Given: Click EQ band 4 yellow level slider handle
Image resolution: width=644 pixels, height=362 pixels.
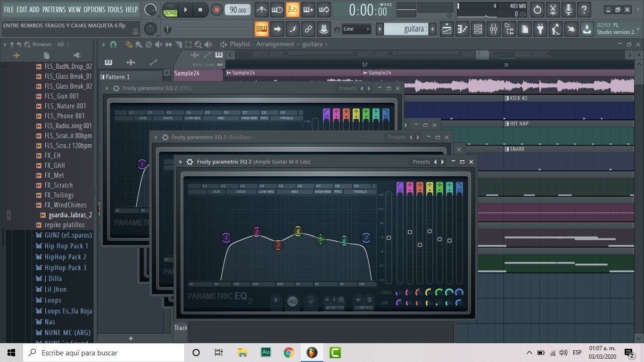Looking at the screenshot, I should tap(429, 231).
